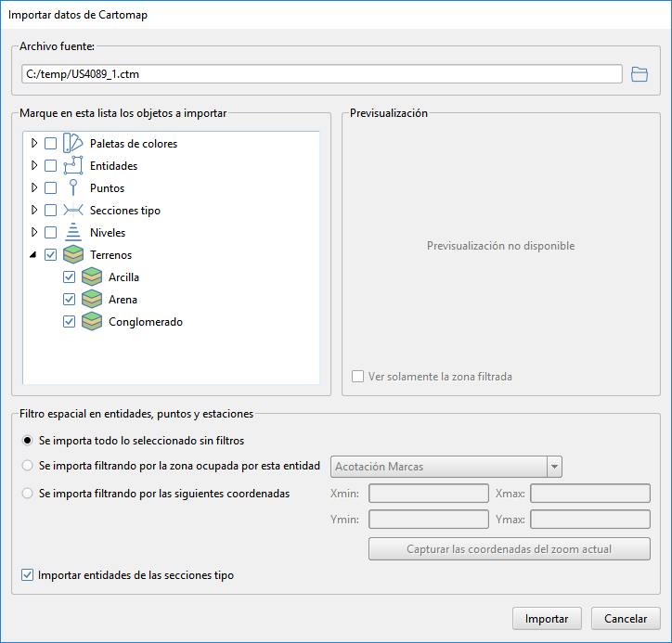The height and width of the screenshot is (643, 672).
Task: Click the Xmin coordinate field
Action: (x=429, y=494)
